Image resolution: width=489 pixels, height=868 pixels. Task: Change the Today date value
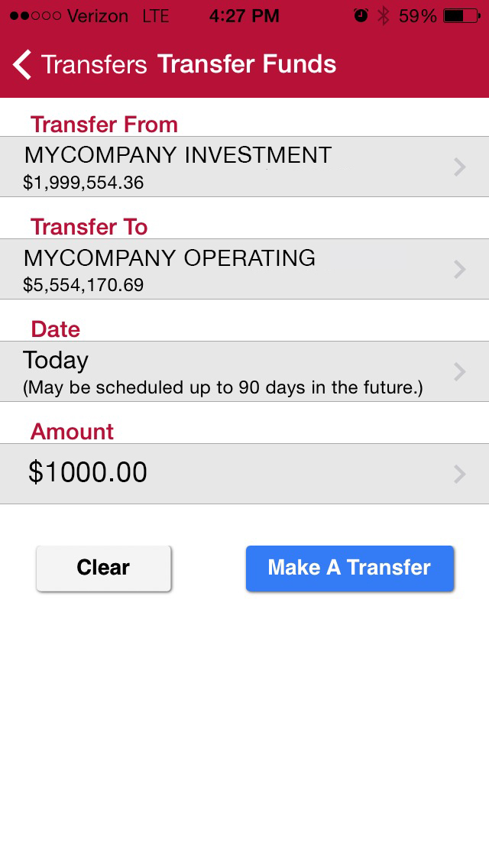pyautogui.click(x=56, y=361)
